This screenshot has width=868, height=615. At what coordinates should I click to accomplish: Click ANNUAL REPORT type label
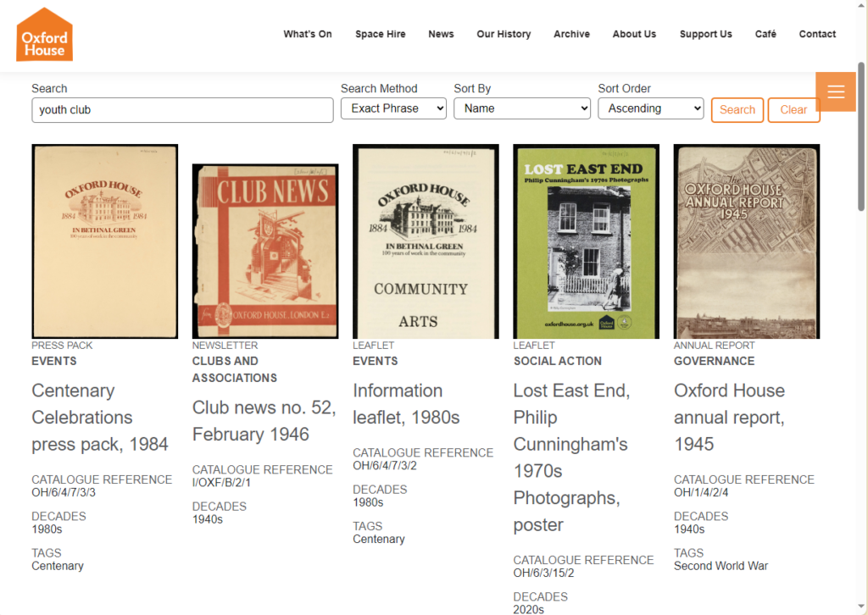coord(714,346)
